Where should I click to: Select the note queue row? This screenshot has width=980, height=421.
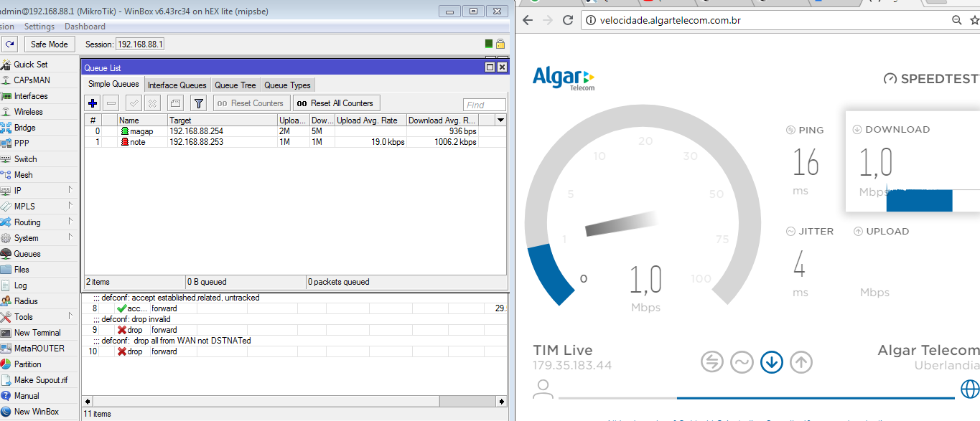coord(295,142)
